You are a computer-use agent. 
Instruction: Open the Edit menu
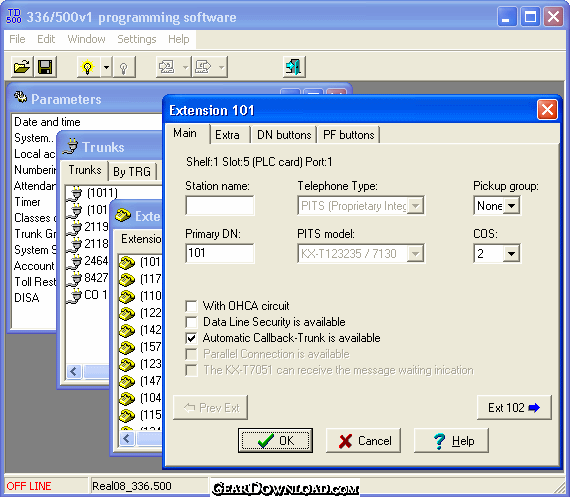pos(46,39)
